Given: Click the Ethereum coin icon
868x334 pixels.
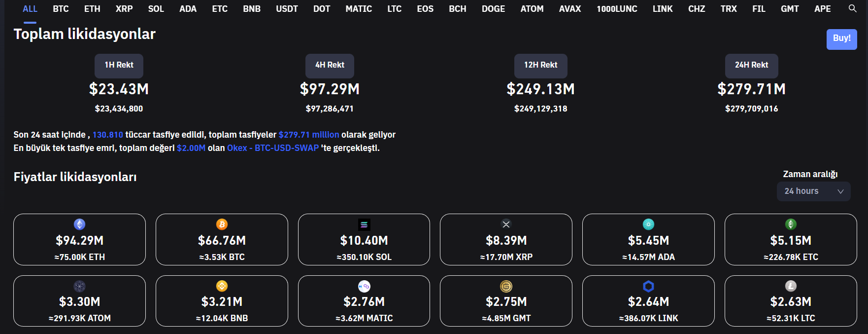Looking at the screenshot, I should pyautogui.click(x=79, y=224).
